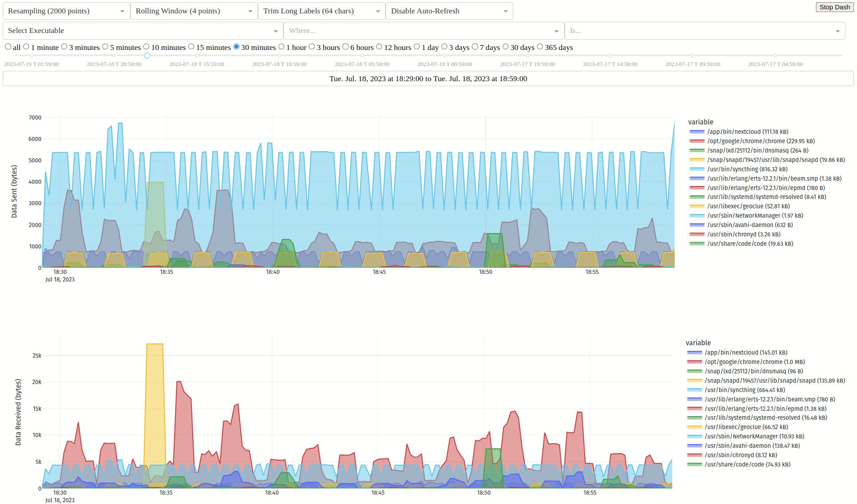857x504 pixels.
Task: Toggle geoclue legend swatch in Data Sent chart
Action: pyautogui.click(x=697, y=206)
